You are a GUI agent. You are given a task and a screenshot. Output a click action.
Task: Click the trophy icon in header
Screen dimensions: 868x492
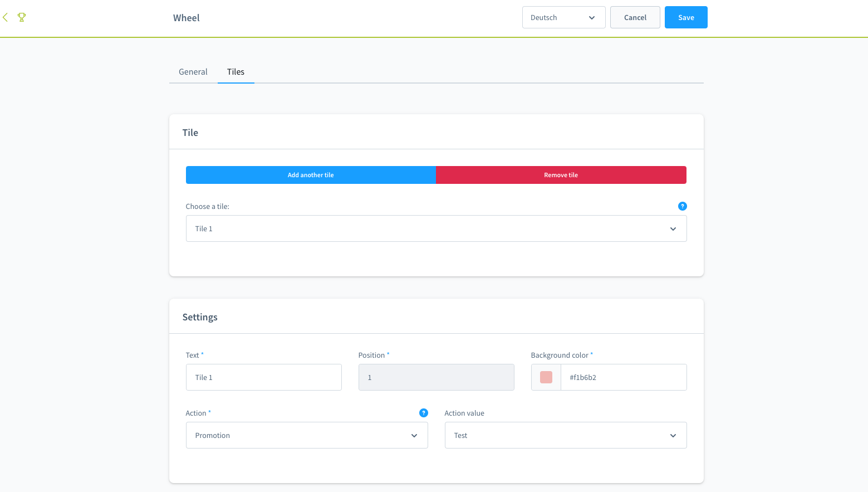[22, 17]
